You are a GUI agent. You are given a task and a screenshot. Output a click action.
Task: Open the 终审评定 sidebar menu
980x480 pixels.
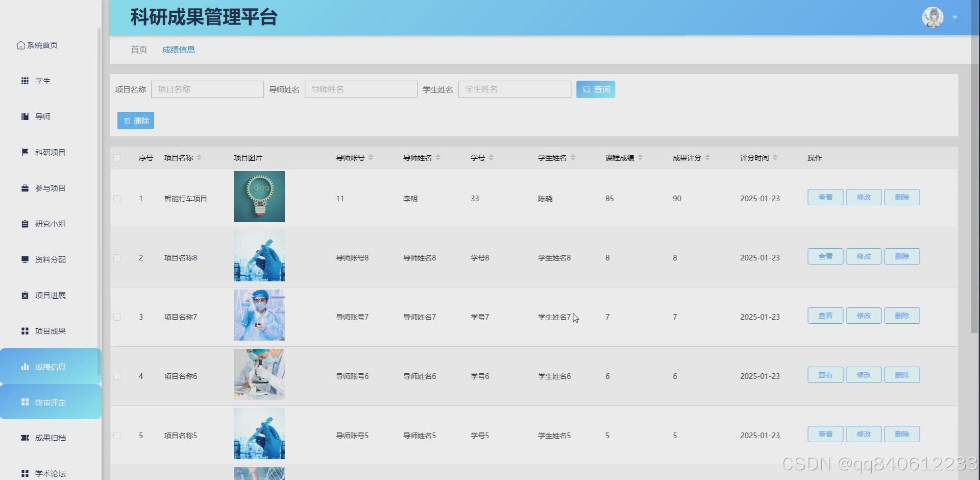(50, 402)
